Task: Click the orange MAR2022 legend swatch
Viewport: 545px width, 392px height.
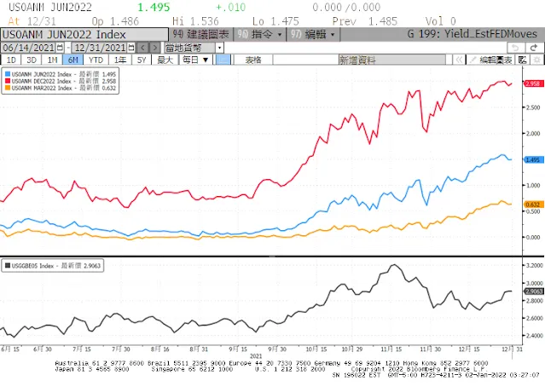Action: click(8, 88)
